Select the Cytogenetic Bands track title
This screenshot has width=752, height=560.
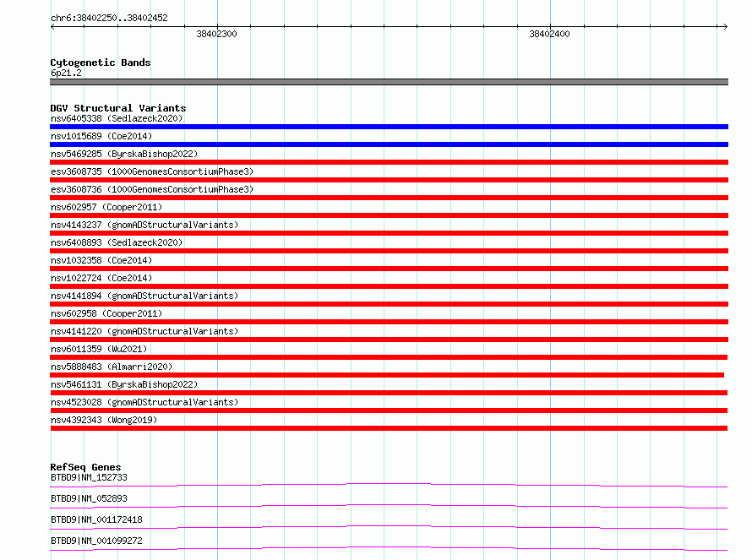coord(101,63)
